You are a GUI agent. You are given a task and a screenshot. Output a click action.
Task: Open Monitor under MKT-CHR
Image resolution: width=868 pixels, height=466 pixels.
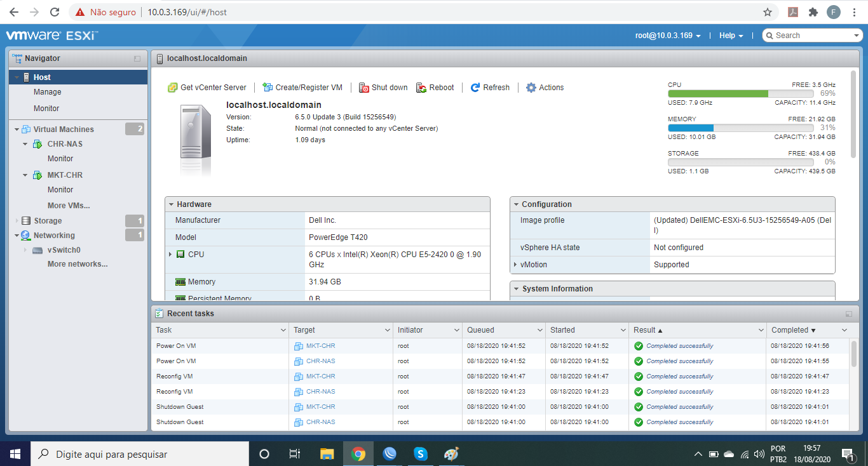[x=60, y=190]
